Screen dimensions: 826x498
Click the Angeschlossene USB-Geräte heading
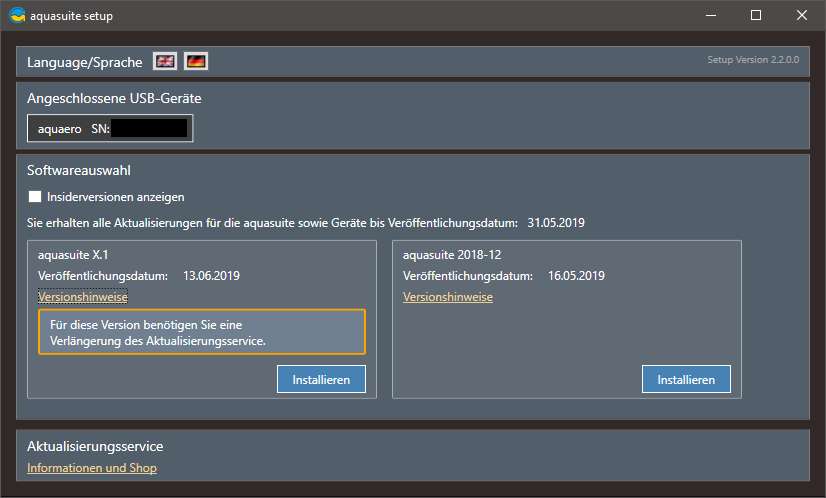tap(114, 98)
